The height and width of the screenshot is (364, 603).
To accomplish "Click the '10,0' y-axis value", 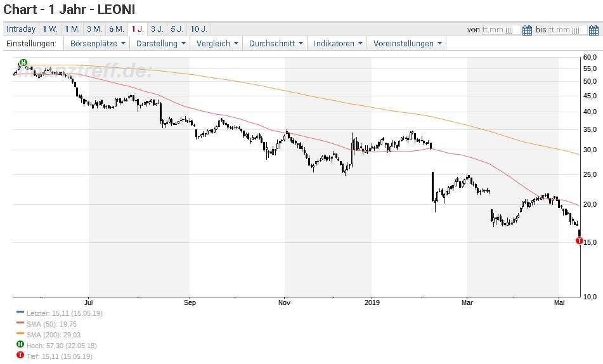I will [590, 297].
